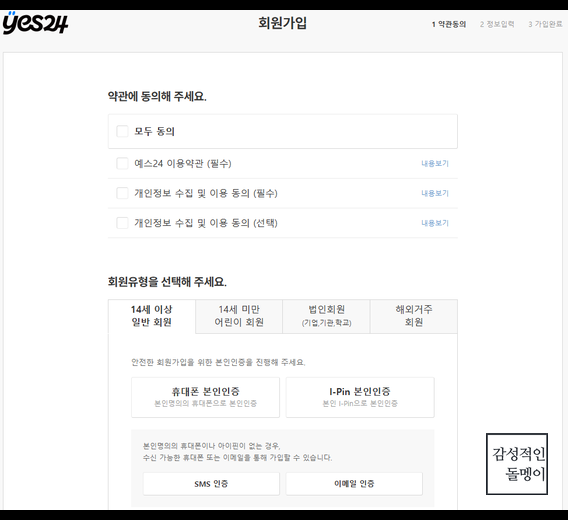Click the 회원가입 page title

(x=283, y=23)
